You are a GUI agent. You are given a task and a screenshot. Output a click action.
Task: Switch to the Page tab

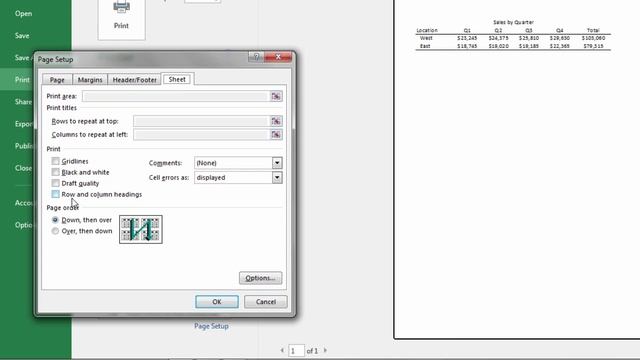(x=57, y=80)
